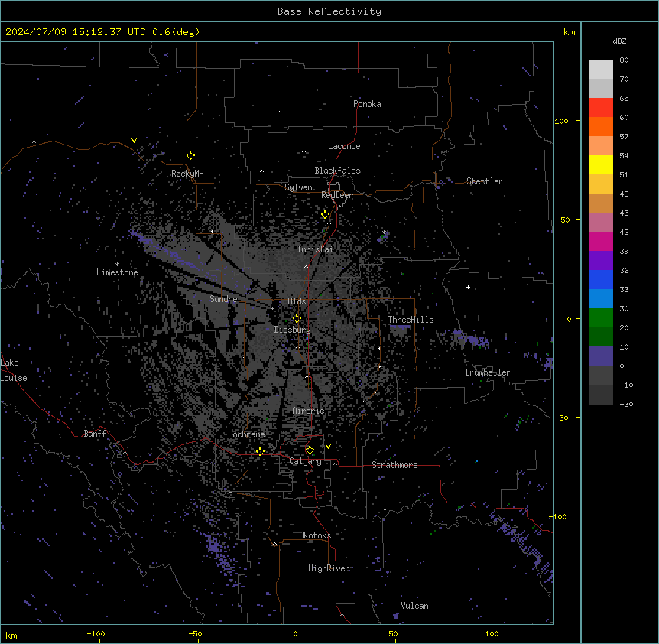The width and height of the screenshot is (659, 644).
Task: Select the Didsbury city label
Action: [x=293, y=330]
